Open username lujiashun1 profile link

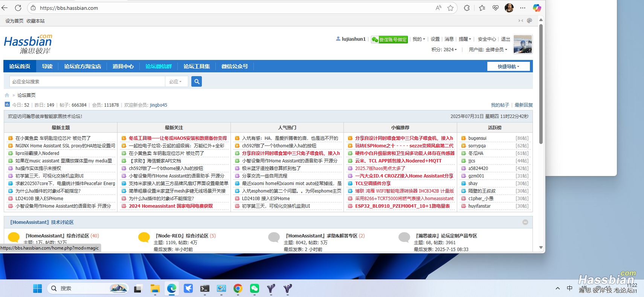tap(354, 39)
